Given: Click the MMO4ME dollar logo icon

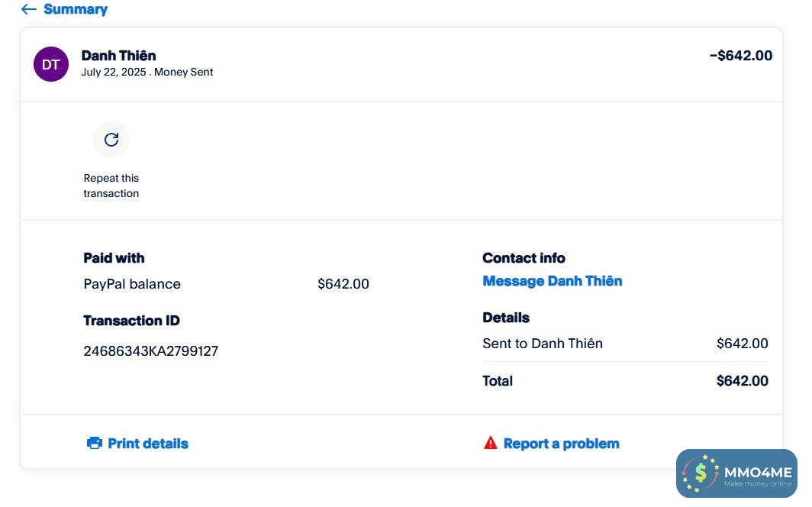Looking at the screenshot, I should click(x=700, y=473).
